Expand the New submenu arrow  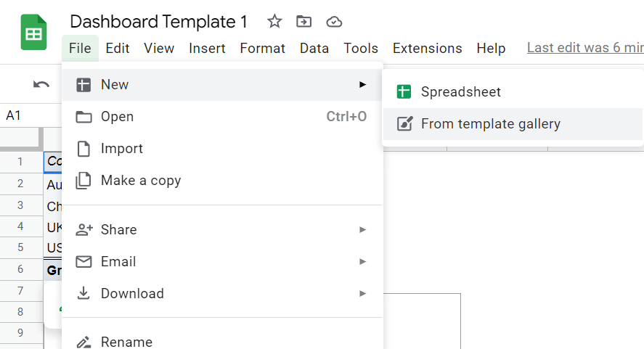click(x=362, y=85)
